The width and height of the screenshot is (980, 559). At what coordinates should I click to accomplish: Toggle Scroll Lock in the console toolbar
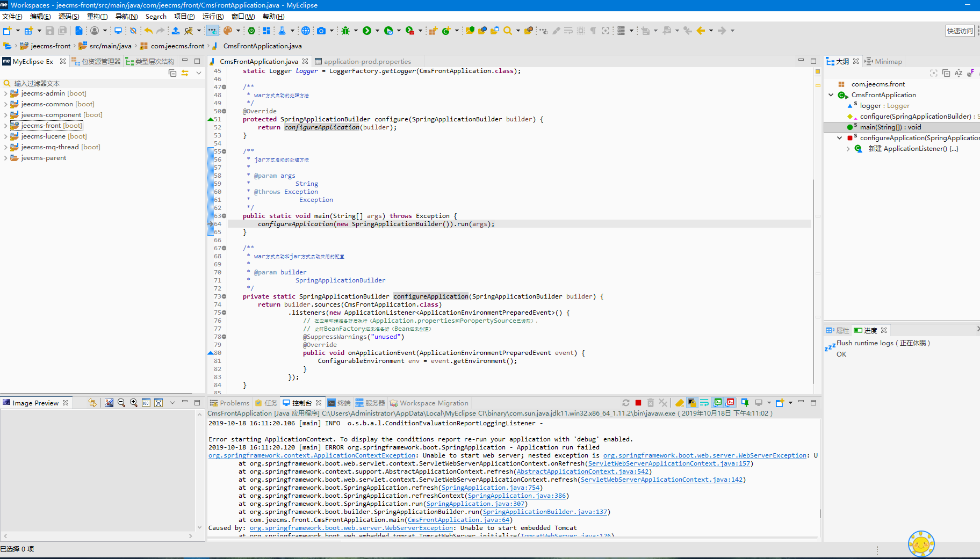(x=692, y=403)
